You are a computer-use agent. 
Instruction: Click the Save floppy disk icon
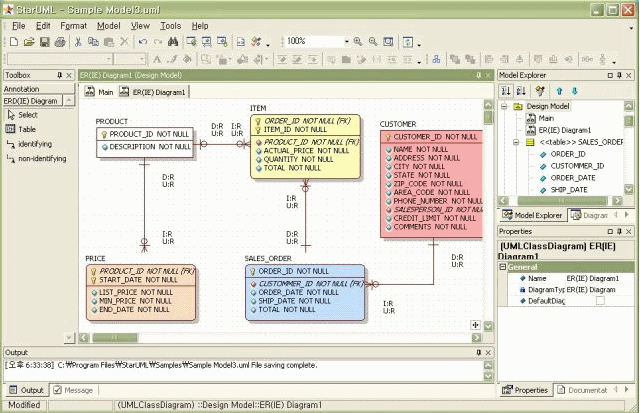click(x=46, y=42)
